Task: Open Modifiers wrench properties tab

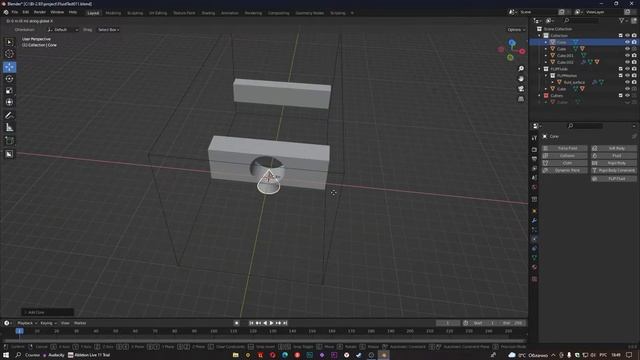Action: click(534, 220)
